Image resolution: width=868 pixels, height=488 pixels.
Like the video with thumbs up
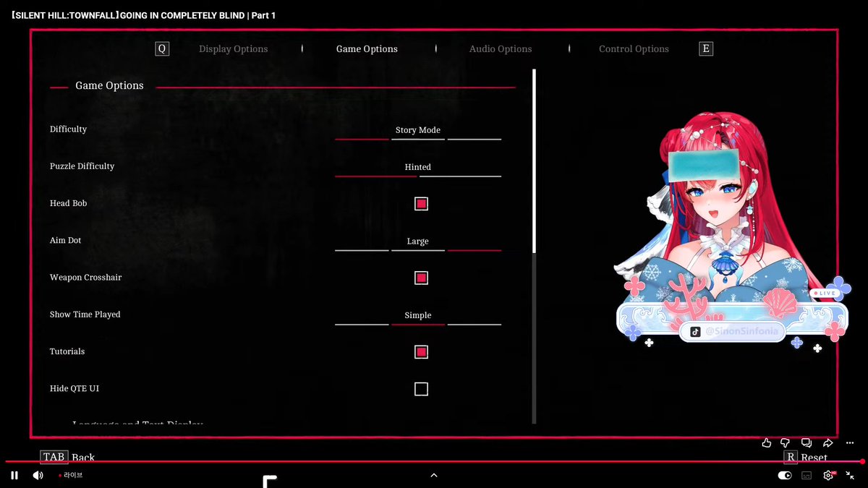(767, 442)
